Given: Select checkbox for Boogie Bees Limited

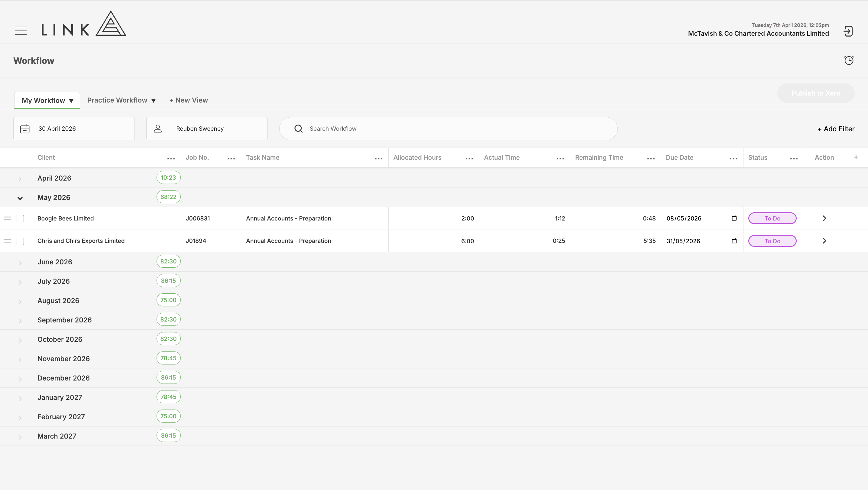Looking at the screenshot, I should tap(20, 219).
